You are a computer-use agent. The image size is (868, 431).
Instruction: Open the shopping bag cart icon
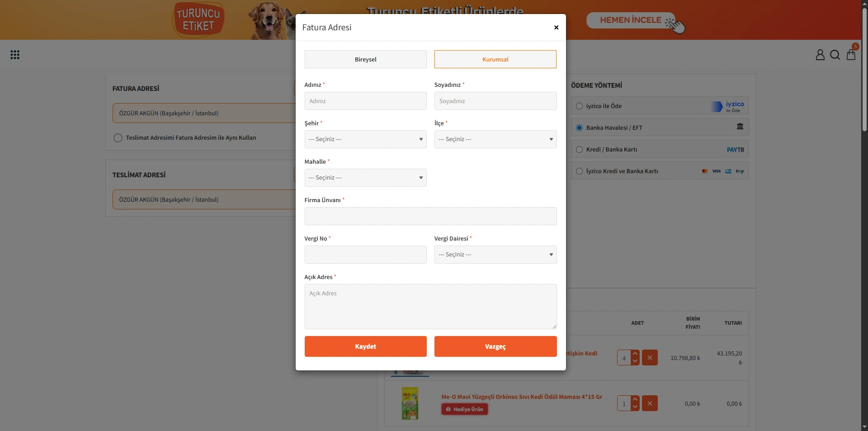tap(851, 55)
